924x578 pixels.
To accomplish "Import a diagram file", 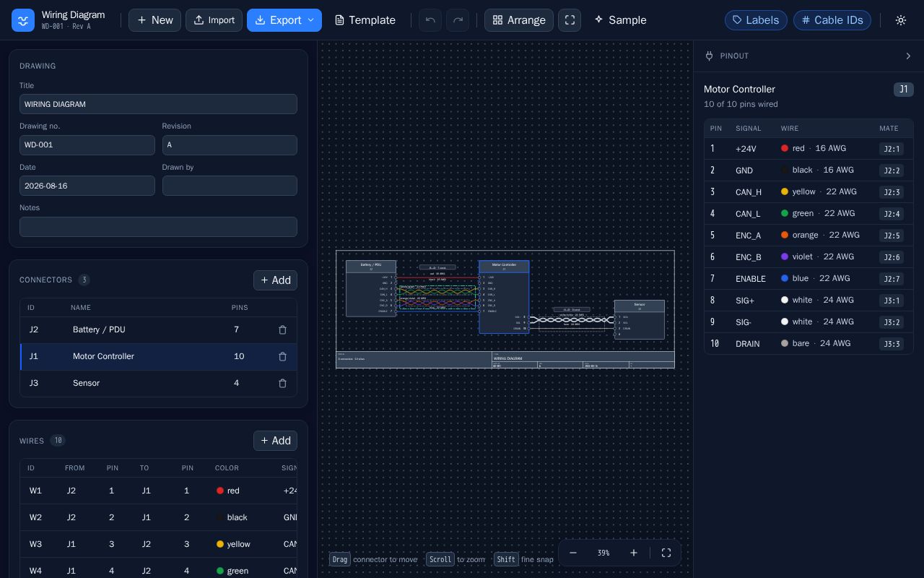I will click(214, 20).
